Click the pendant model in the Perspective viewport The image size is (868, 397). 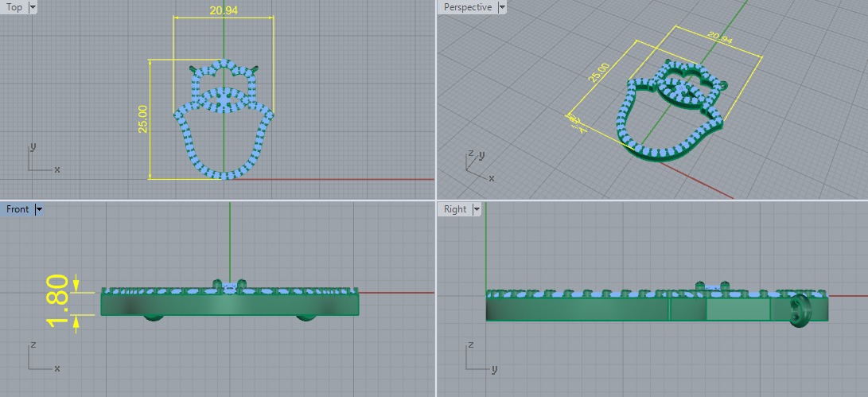point(671,110)
